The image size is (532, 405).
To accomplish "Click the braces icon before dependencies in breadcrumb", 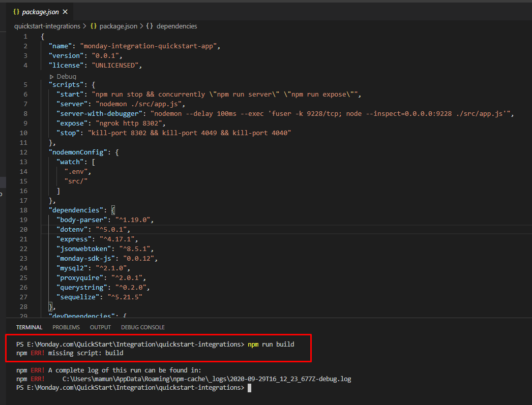I will pyautogui.click(x=150, y=26).
